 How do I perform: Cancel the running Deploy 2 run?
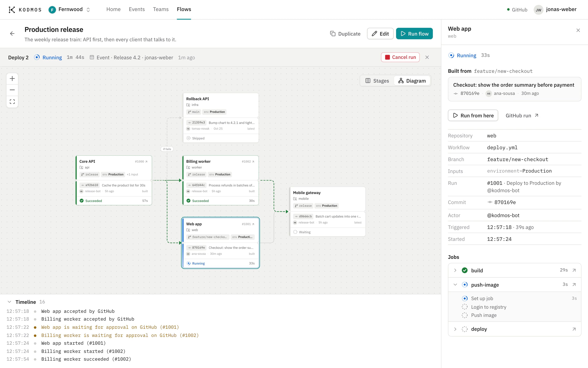[x=400, y=57]
